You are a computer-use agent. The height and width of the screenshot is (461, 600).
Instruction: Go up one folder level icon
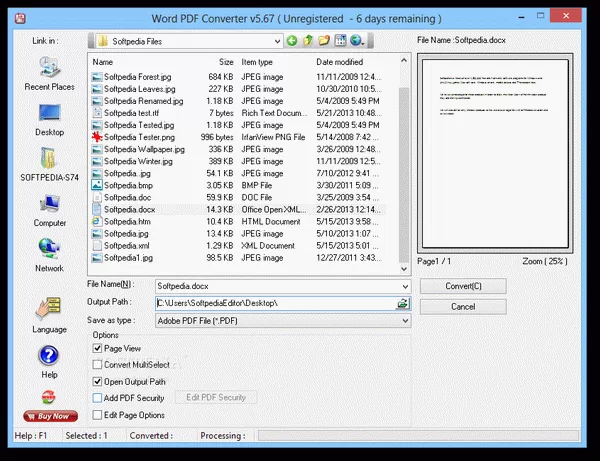(x=308, y=41)
